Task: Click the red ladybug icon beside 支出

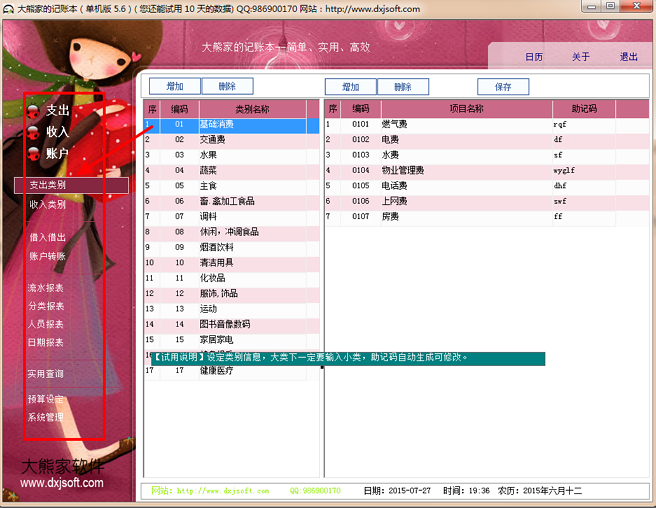Action: [x=33, y=111]
